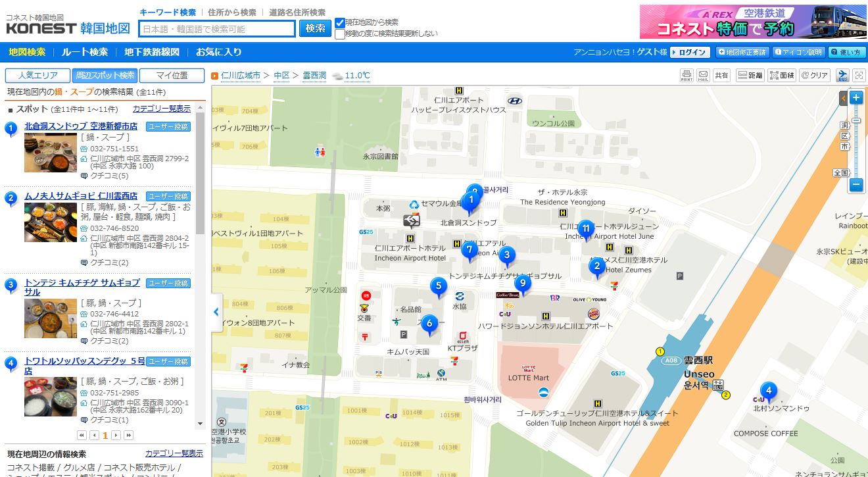
Task: Select the 距離 distance measurement tool
Action: coord(749,76)
